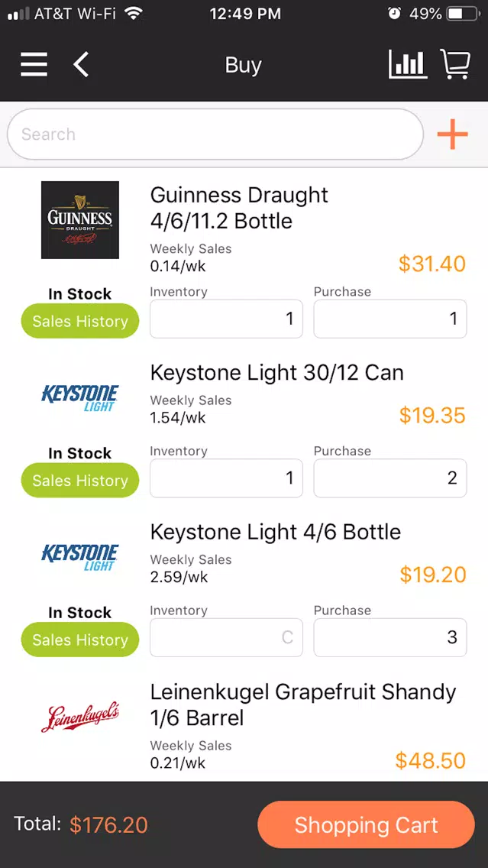Viewport: 488px width, 868px height.
Task: Edit Keystone Light 30/12 Can Purchase field
Action: tap(390, 478)
